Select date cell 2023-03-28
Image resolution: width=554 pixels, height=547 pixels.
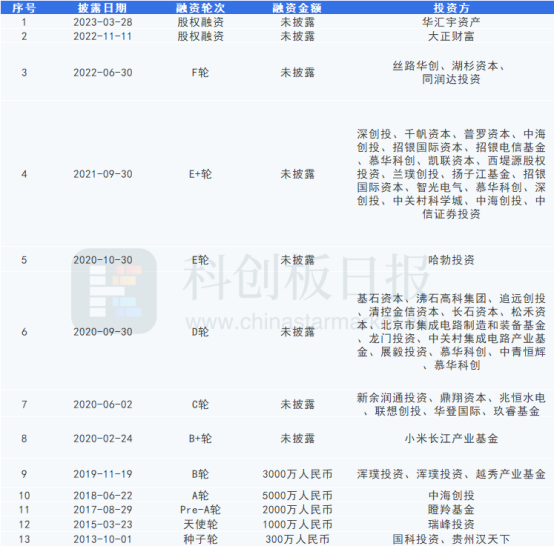point(103,22)
